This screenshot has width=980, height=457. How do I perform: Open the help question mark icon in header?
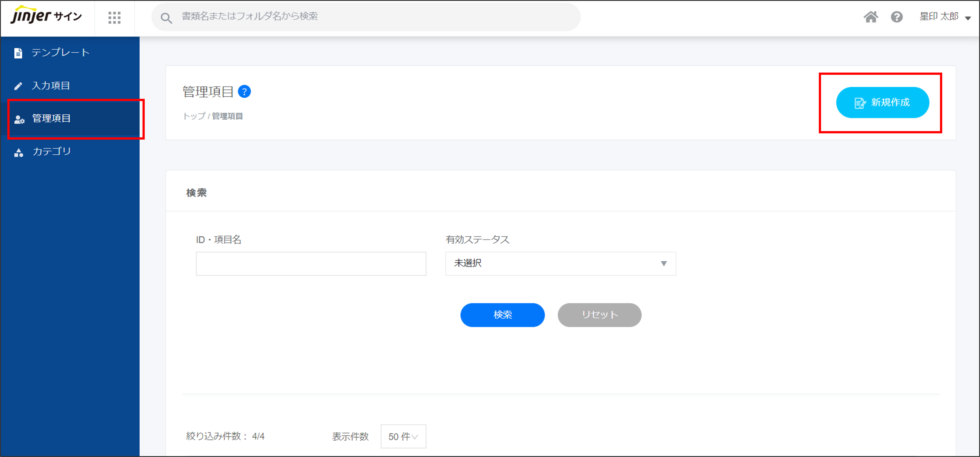point(897,17)
